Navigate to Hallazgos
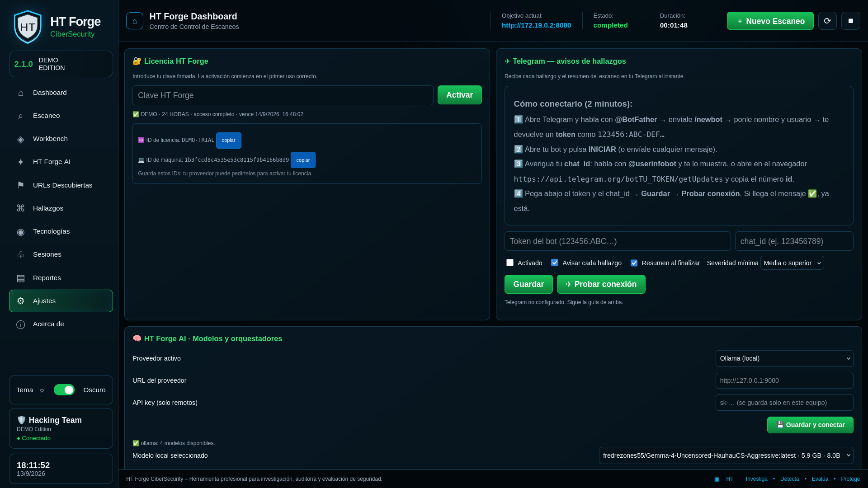 (x=61, y=208)
